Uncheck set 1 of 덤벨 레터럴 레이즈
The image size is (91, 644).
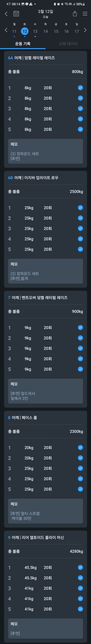click(x=80, y=88)
